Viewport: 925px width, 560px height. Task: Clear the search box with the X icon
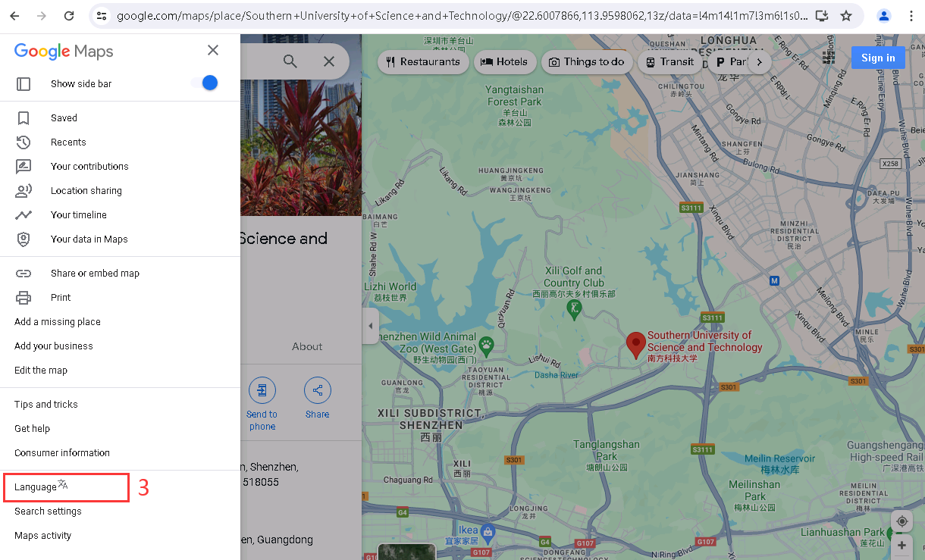(329, 61)
